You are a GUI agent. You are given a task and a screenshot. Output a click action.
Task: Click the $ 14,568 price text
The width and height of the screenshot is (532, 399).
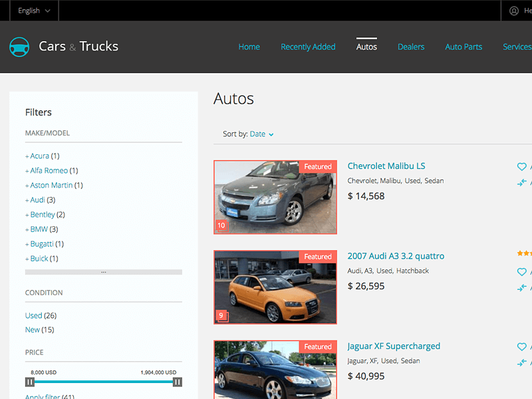coord(366,196)
